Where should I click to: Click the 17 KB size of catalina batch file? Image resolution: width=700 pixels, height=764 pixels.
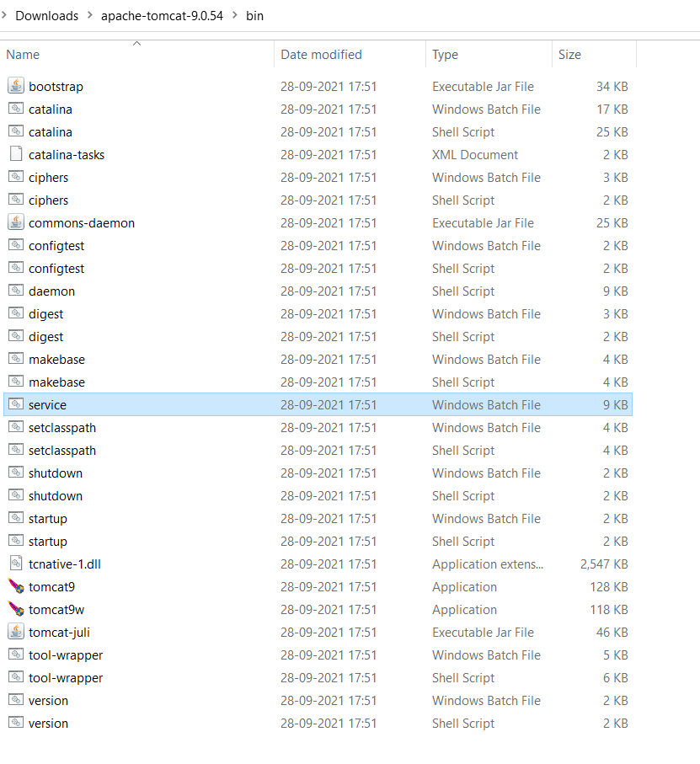point(612,110)
